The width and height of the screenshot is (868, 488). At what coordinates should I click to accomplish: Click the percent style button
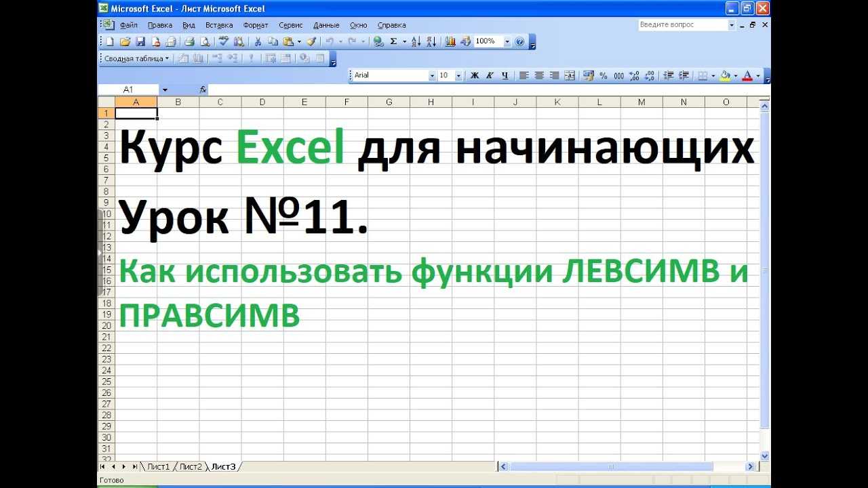click(x=603, y=76)
